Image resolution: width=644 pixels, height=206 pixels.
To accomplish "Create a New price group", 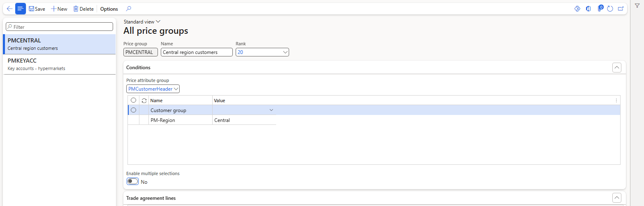I will coord(59,9).
